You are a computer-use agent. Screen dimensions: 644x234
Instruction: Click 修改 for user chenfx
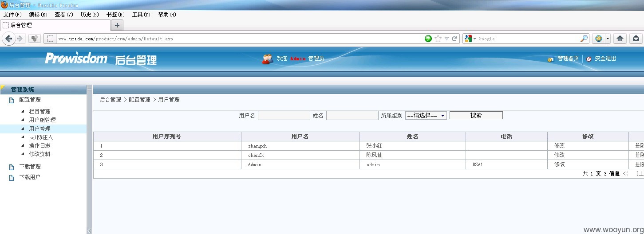click(559, 155)
